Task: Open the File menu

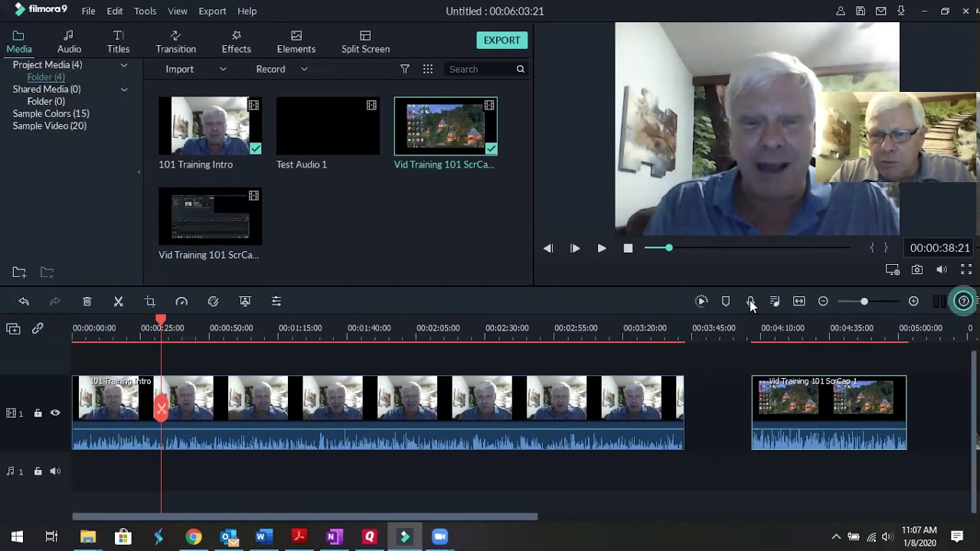Action: pyautogui.click(x=89, y=11)
